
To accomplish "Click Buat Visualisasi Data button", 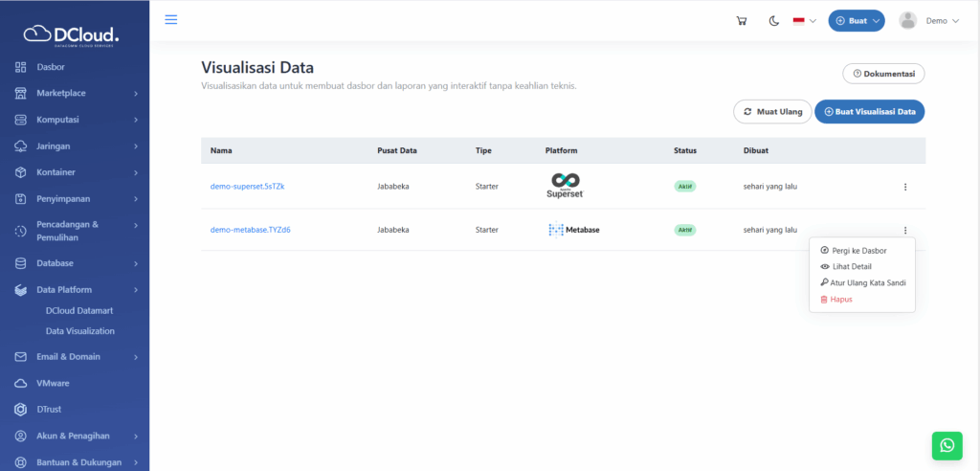I will tap(869, 112).
